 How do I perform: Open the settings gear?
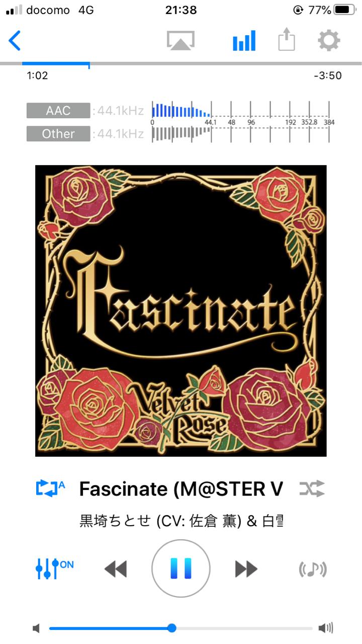click(x=329, y=40)
